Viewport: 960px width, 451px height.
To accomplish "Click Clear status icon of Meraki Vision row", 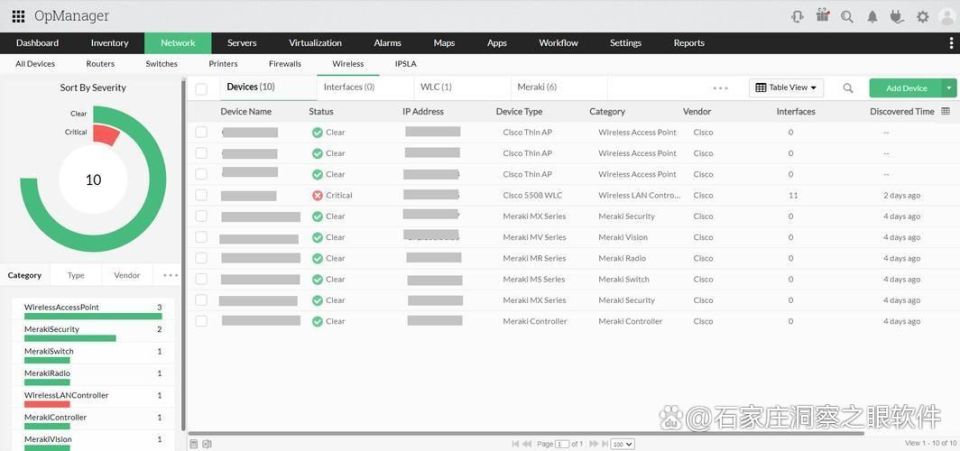I will (317, 237).
